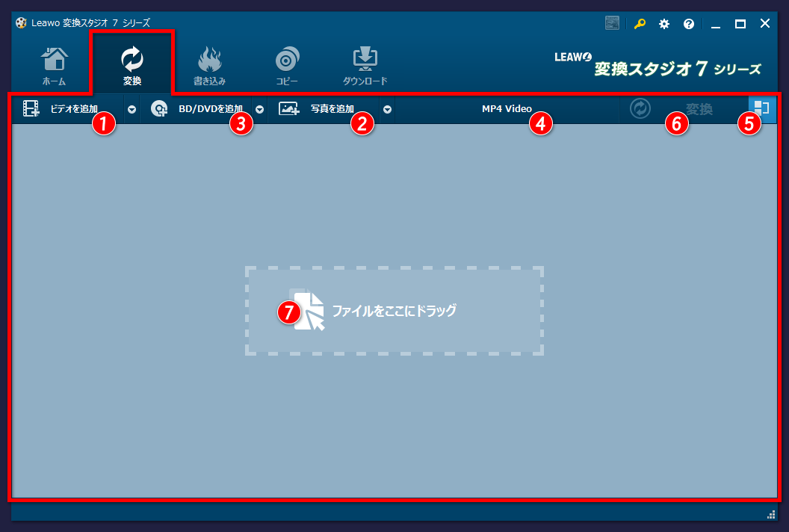This screenshot has width=789, height=532.
Task: Switch to the 書き込み (Burn) tab
Action: click(x=209, y=66)
